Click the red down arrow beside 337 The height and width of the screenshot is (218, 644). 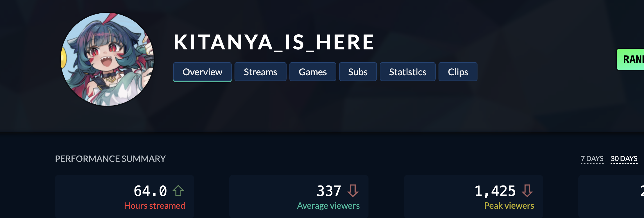point(353,191)
